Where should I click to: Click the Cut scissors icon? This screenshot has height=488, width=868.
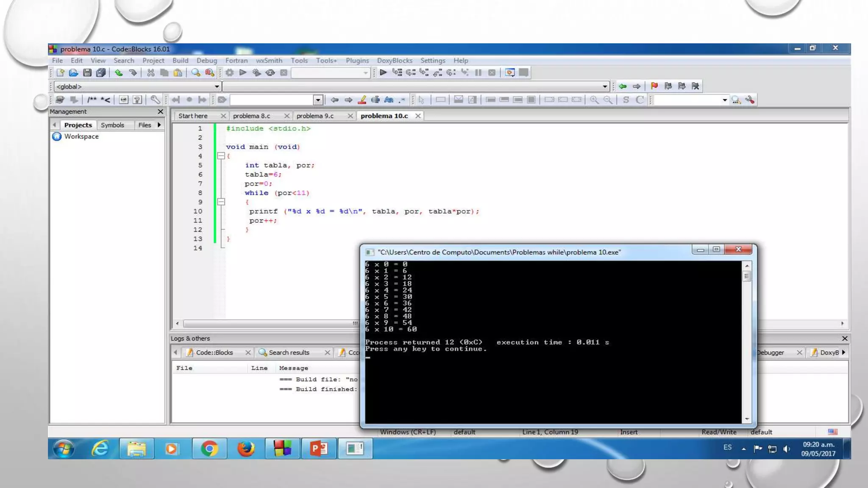[x=150, y=73]
